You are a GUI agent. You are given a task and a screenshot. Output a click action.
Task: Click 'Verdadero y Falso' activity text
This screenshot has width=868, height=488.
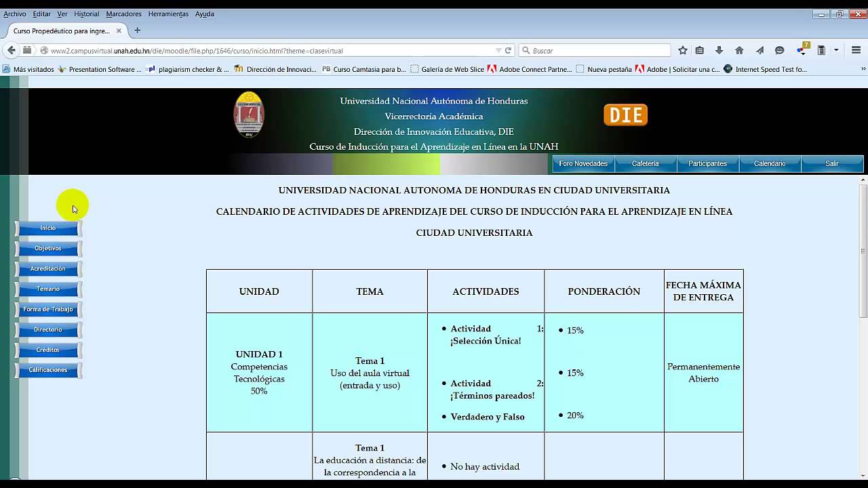[x=488, y=417]
